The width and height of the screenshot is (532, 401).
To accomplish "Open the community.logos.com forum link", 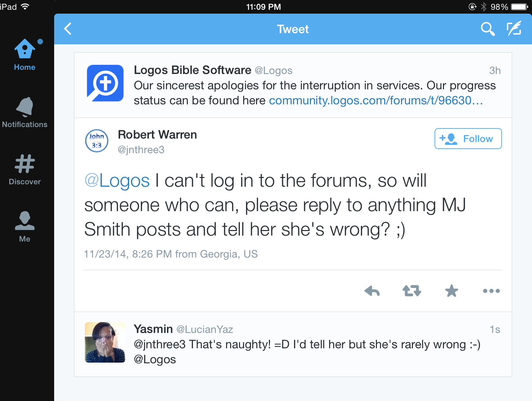I will pyautogui.click(x=376, y=101).
